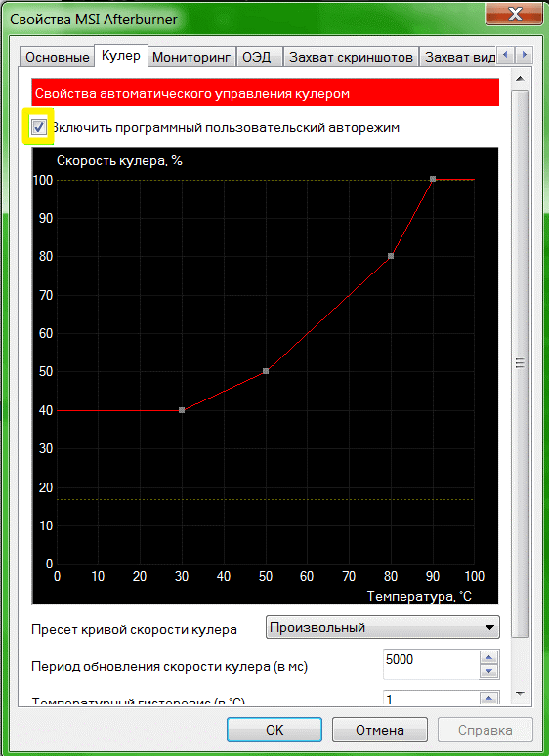
Task: Open fan speed curve preset dropdown
Action: tap(383, 628)
